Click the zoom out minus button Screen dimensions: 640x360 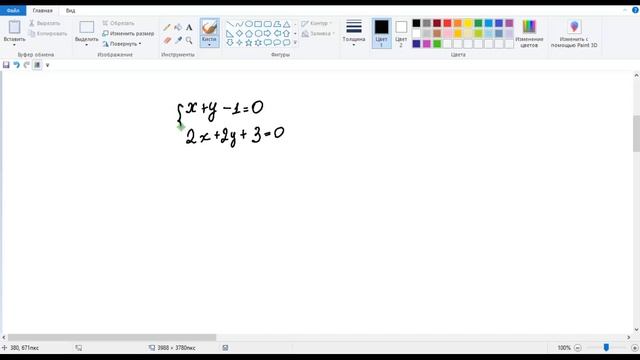(578, 348)
